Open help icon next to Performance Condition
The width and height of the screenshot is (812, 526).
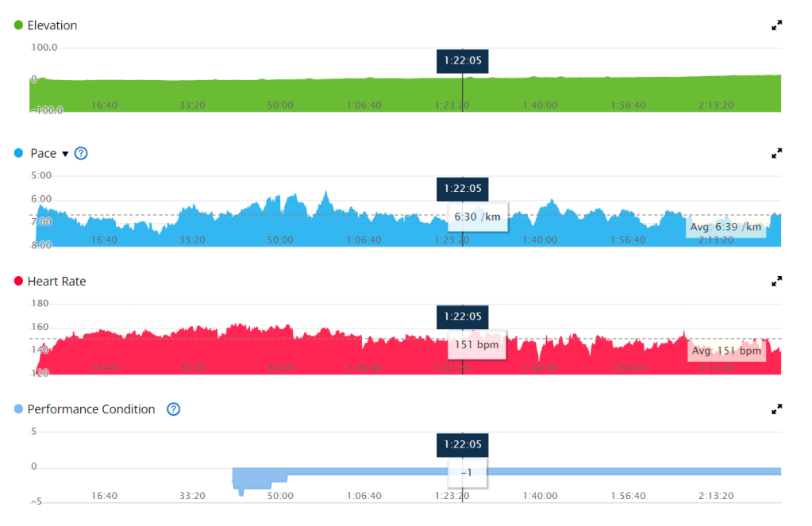point(174,409)
